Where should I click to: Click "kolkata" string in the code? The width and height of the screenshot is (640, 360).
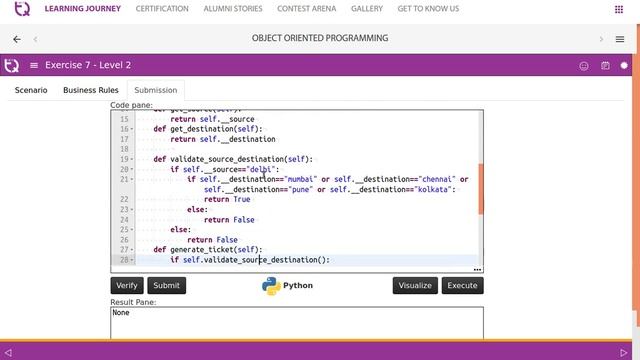[433, 189]
